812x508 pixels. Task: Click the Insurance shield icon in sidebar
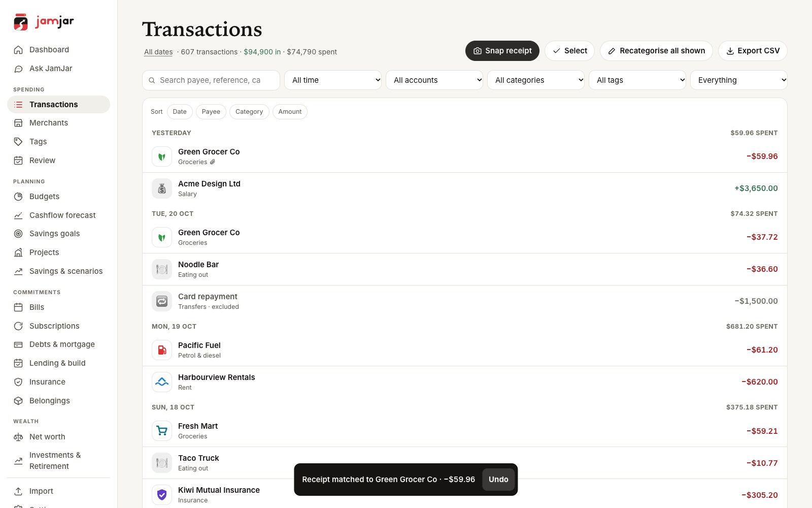pos(18,382)
